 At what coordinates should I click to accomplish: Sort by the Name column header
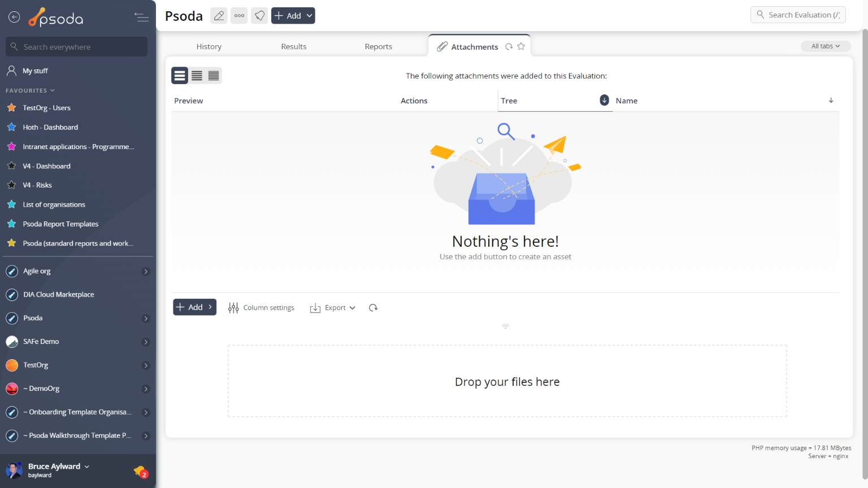pos(627,101)
